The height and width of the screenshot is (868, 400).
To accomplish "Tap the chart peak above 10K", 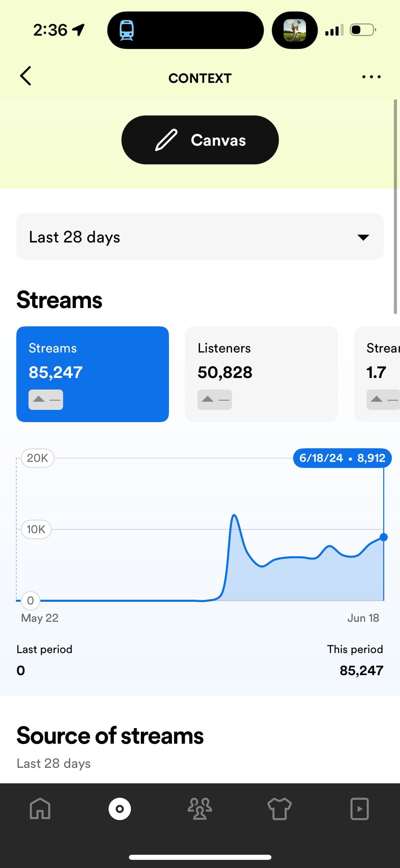I will click(234, 516).
